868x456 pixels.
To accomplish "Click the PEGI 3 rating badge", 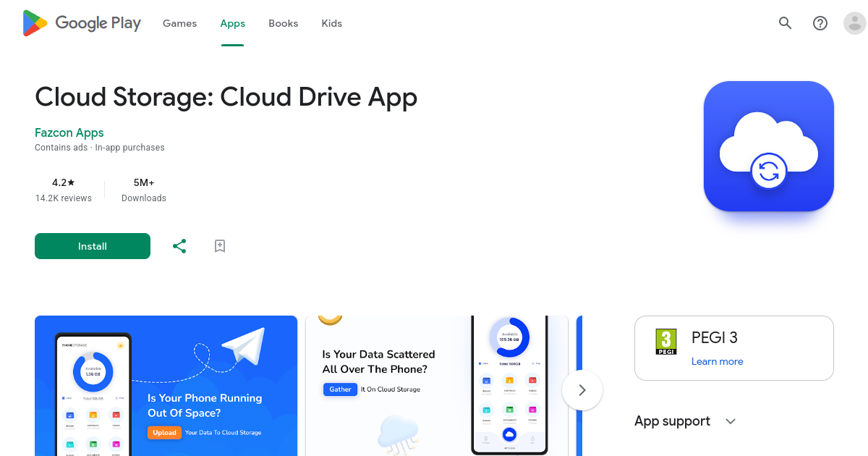I will 666,342.
